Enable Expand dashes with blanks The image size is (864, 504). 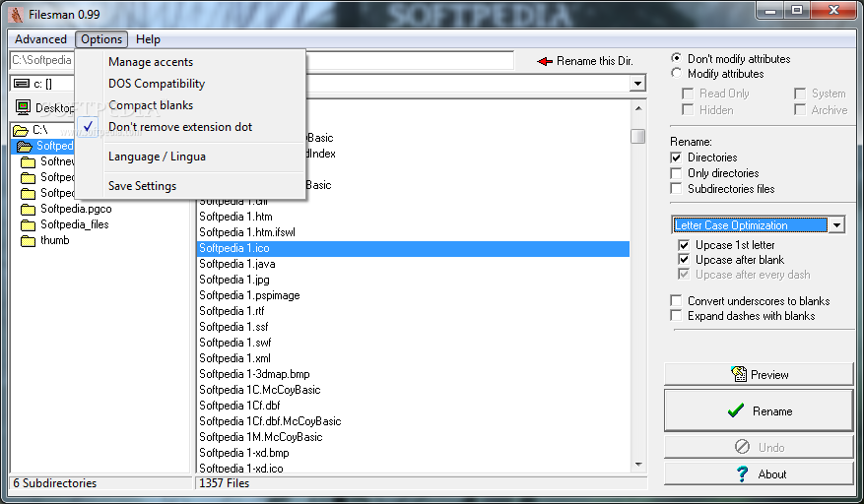click(676, 316)
